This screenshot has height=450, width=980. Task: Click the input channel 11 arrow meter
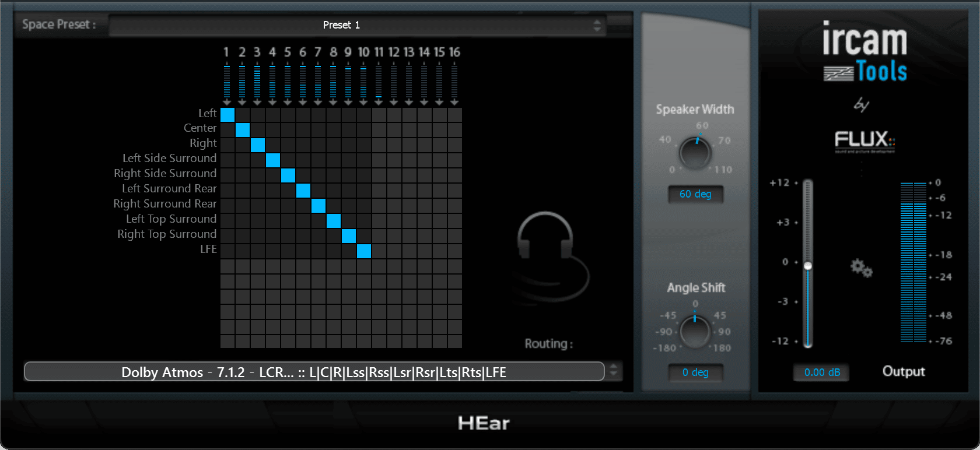[x=379, y=85]
